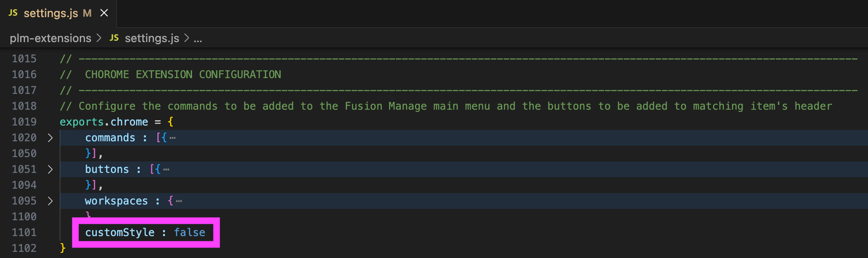Click the CHOROME EXTENSION CONFIGURATION comment
Image resolution: width=868 pixels, height=258 pixels.
183,75
